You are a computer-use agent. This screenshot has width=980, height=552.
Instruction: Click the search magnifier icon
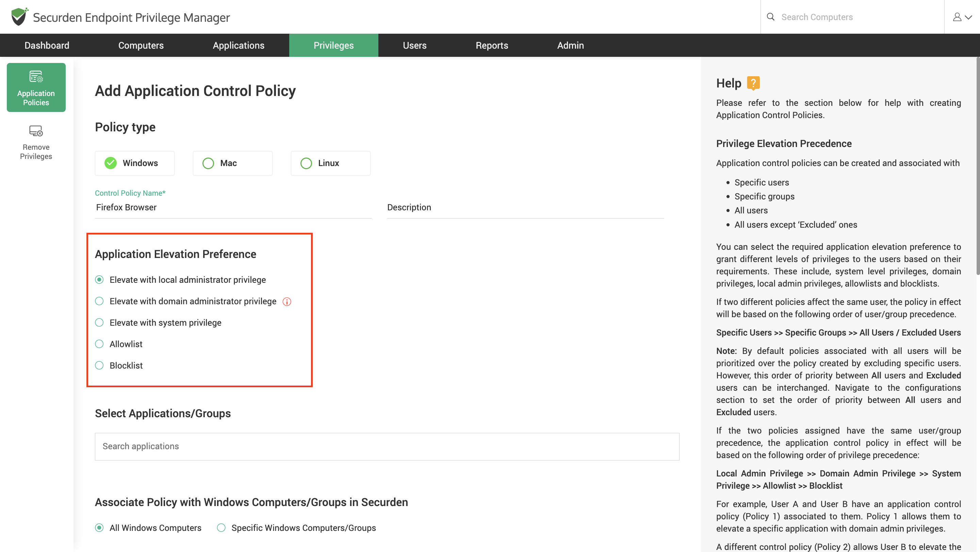771,17
